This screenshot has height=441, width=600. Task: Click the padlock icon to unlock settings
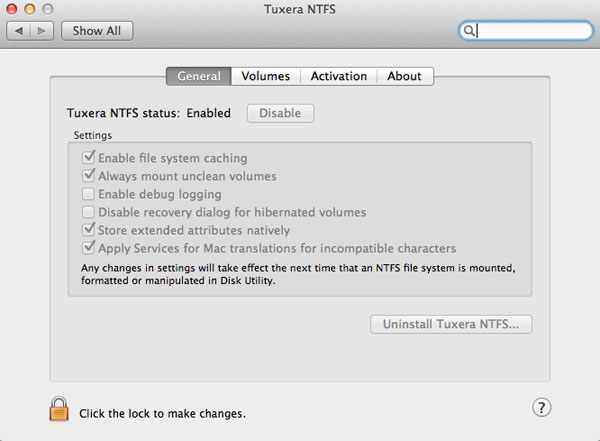tap(59, 409)
